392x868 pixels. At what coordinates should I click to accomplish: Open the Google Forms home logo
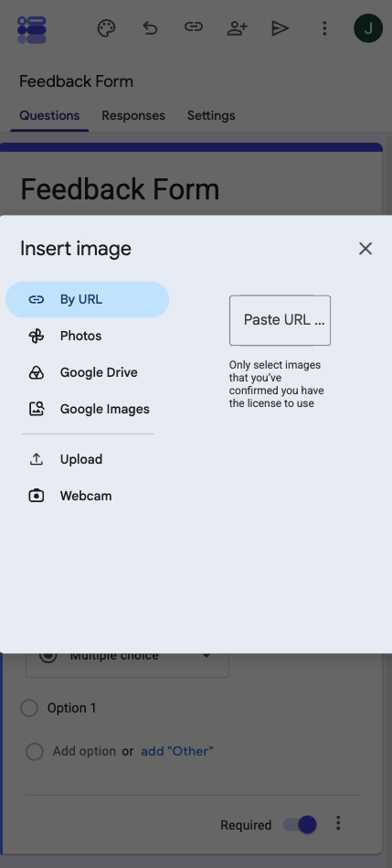(31, 29)
